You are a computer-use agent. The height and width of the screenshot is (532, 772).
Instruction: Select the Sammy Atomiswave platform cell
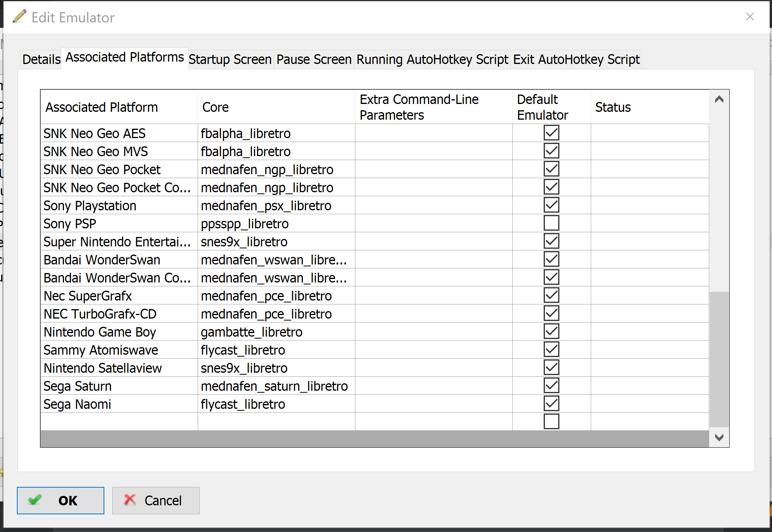(119, 350)
